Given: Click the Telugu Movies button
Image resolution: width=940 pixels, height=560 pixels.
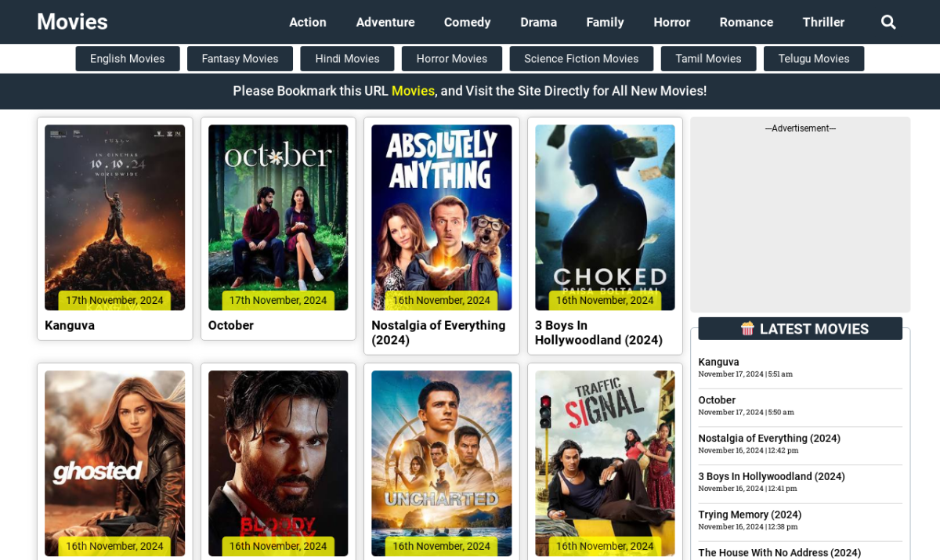Looking at the screenshot, I should (813, 58).
